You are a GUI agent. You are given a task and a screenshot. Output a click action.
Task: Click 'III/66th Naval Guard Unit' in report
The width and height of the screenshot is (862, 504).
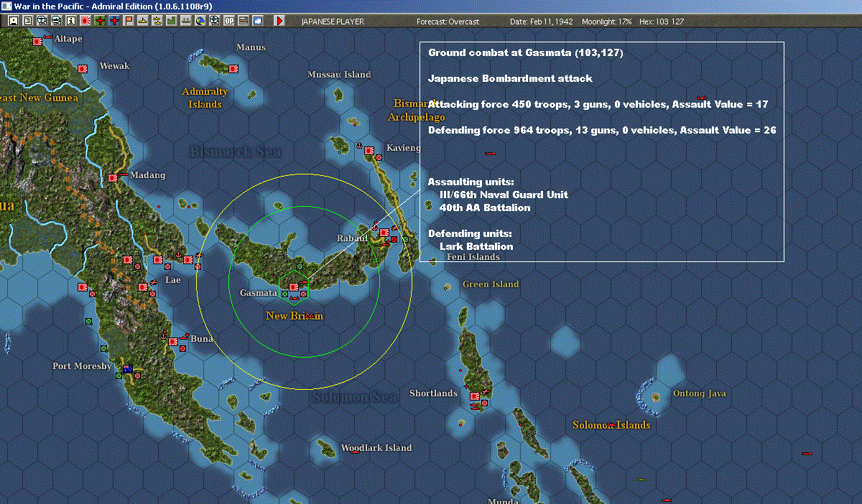coord(504,195)
